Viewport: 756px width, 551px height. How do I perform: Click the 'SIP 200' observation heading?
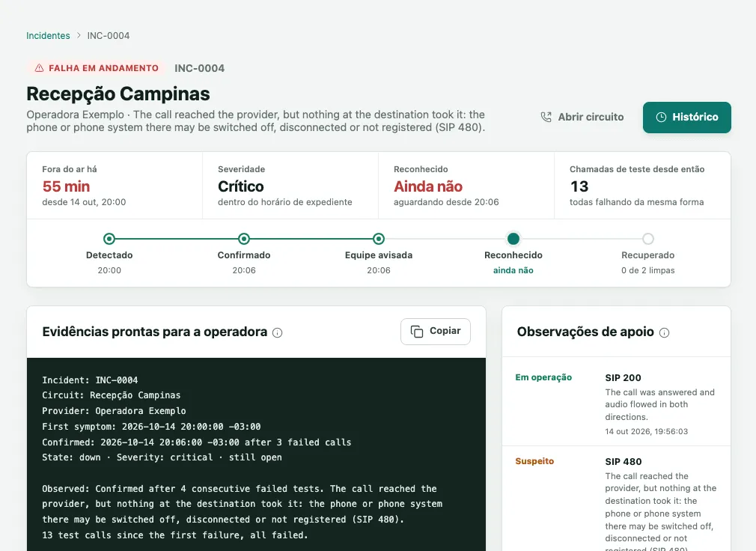pyautogui.click(x=623, y=378)
